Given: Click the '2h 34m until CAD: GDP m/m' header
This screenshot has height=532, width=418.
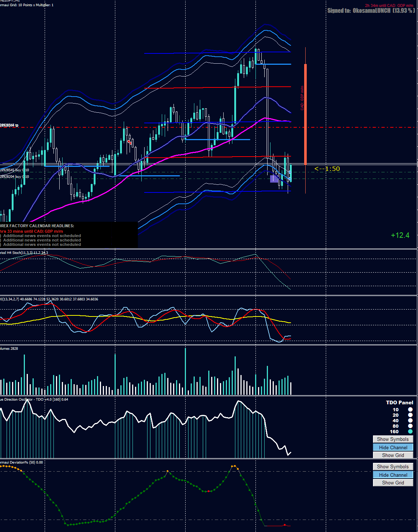Looking at the screenshot, I should pos(389,5).
